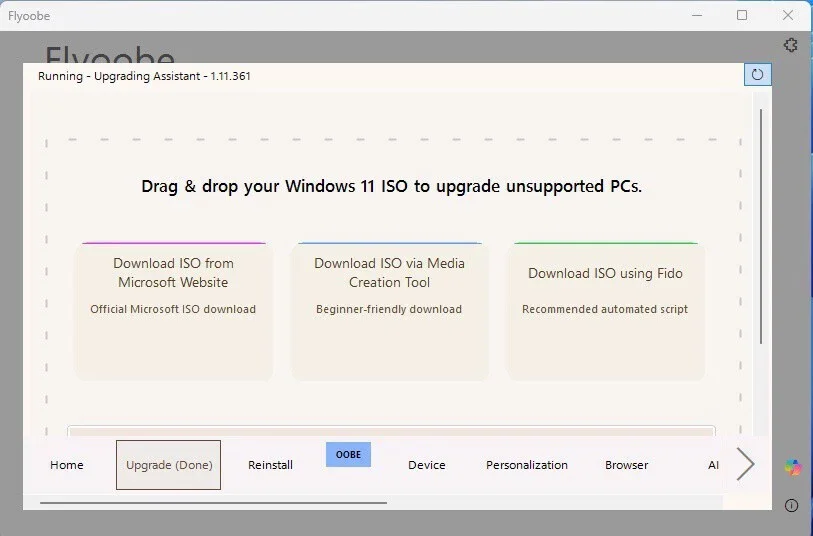Choose Download ISO via Media Creation Tool
The image size is (813, 536).
tap(389, 311)
